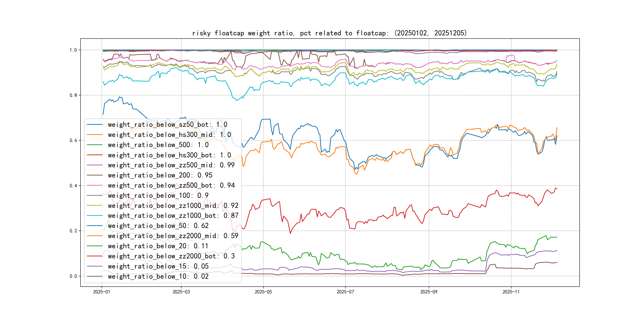Click legend label weight_ratio_below_zz2000_bot: 0.3
The image size is (644, 322).
[171, 256]
